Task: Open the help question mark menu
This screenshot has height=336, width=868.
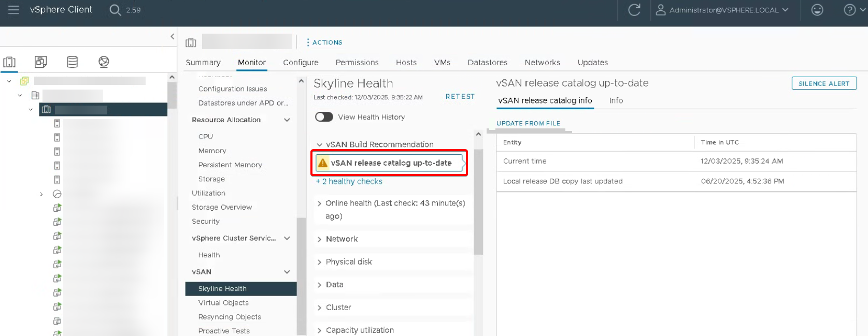Action: [x=849, y=10]
